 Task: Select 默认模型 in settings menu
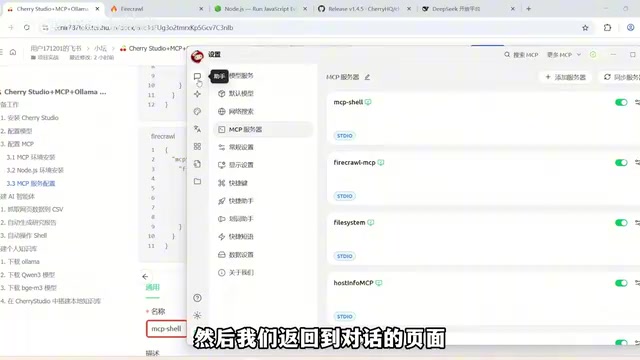tap(263, 93)
